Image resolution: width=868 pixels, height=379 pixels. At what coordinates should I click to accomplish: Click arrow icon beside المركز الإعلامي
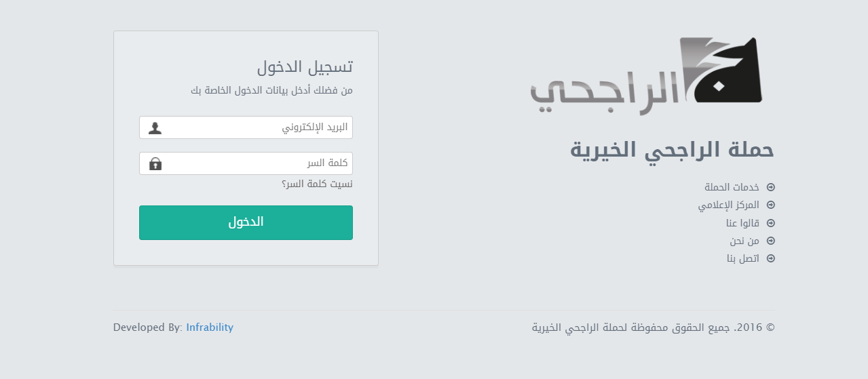point(770,205)
